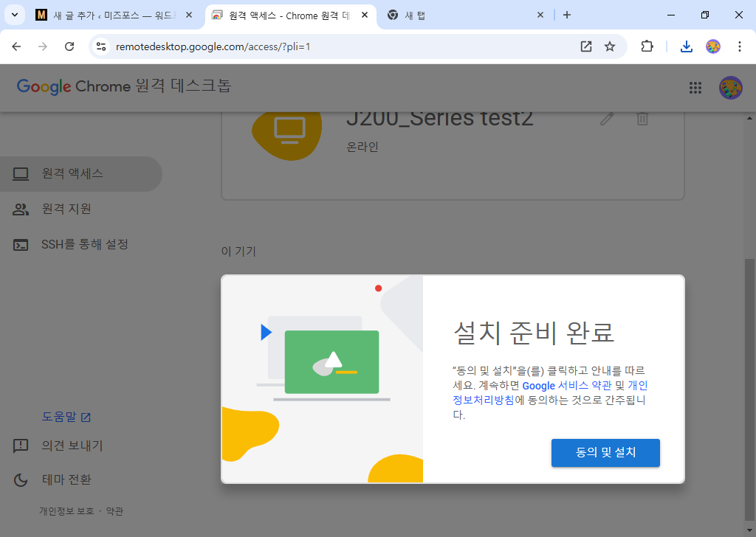Click the Chrome forward arrow
This screenshot has width=756, height=537.
43,46
